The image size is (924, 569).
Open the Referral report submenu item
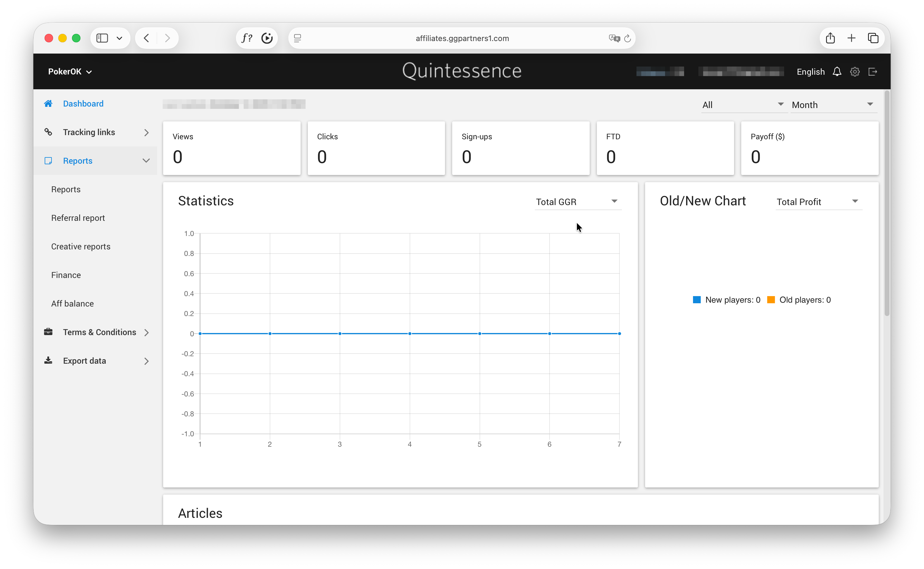[78, 218]
